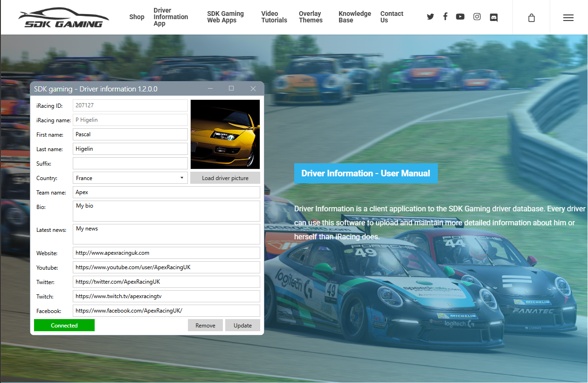The height and width of the screenshot is (383, 588).
Task: Click the Latest news text area
Action: coord(166,234)
